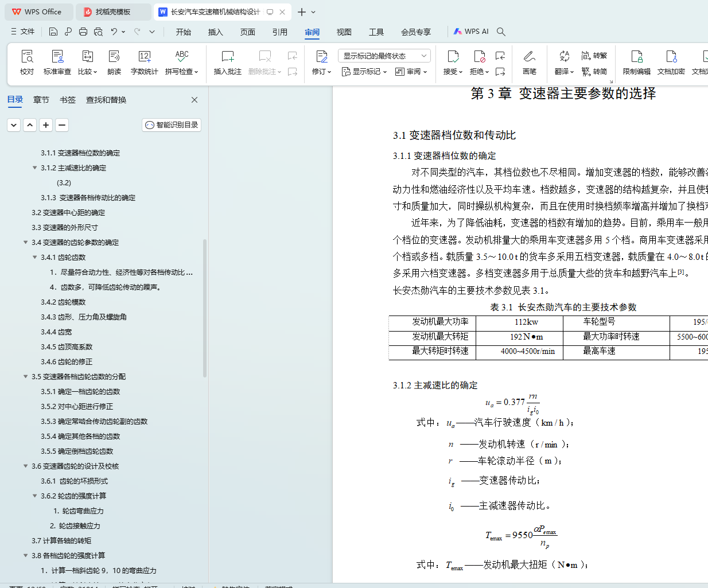Image resolution: width=708 pixels, height=588 pixels.
Task: Click the redo arrow icon
Action: pos(137,32)
